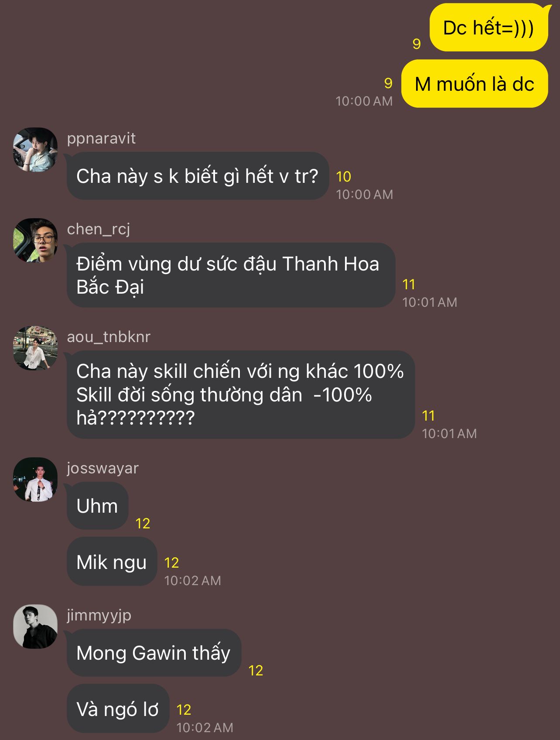Click the "Uhm" message bubble

click(97, 506)
